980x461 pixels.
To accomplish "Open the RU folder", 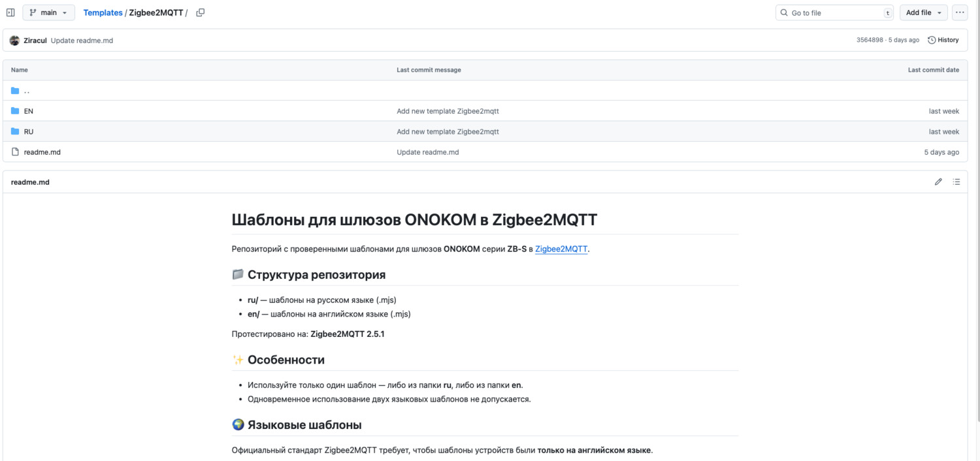I will pyautogui.click(x=29, y=131).
